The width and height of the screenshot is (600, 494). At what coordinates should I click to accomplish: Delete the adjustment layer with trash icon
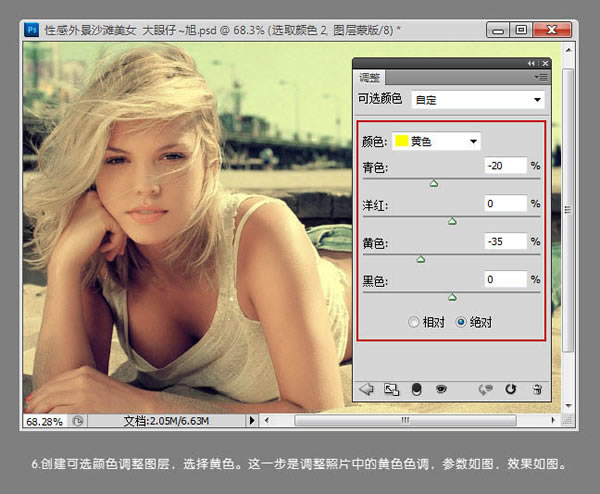coord(537,389)
